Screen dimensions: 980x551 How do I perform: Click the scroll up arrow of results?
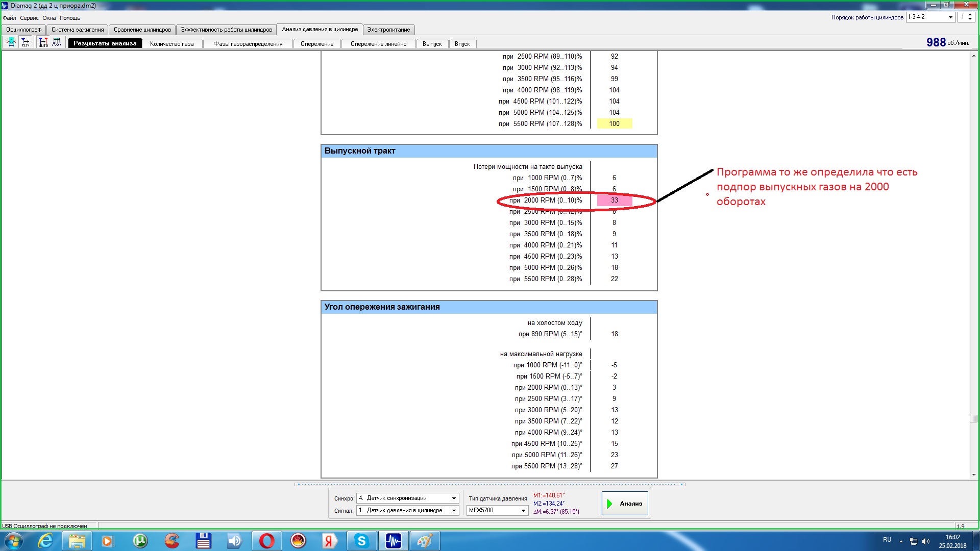click(974, 55)
